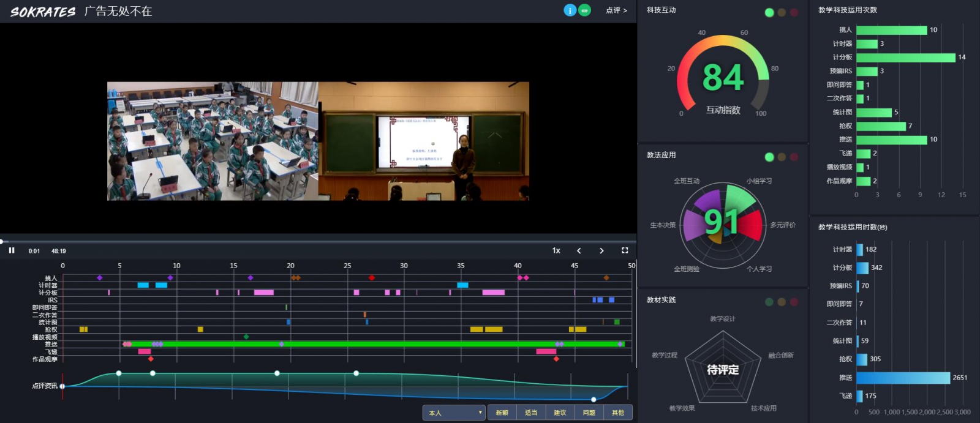This screenshot has height=423, width=980.
Task: Jump to previous segment with left arrow
Action: pos(579,250)
